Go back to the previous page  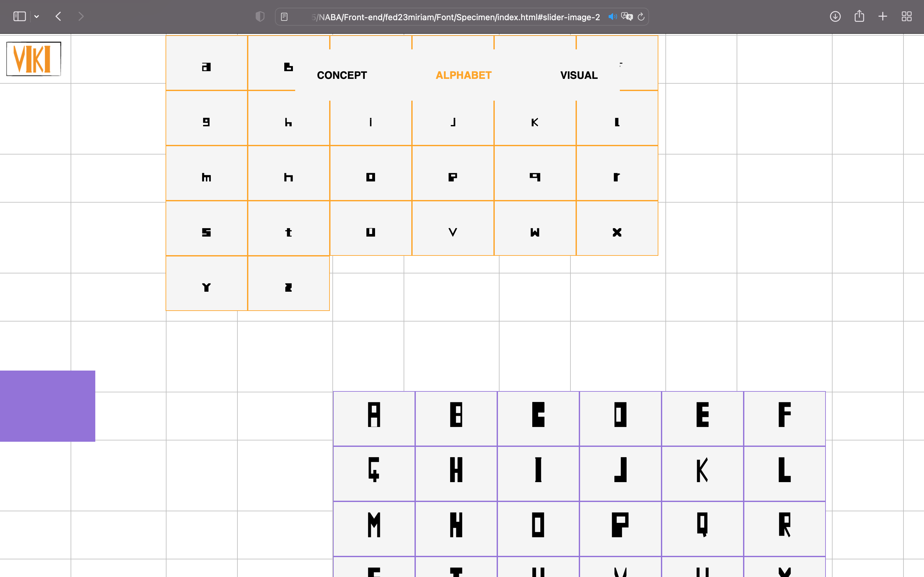click(x=58, y=16)
